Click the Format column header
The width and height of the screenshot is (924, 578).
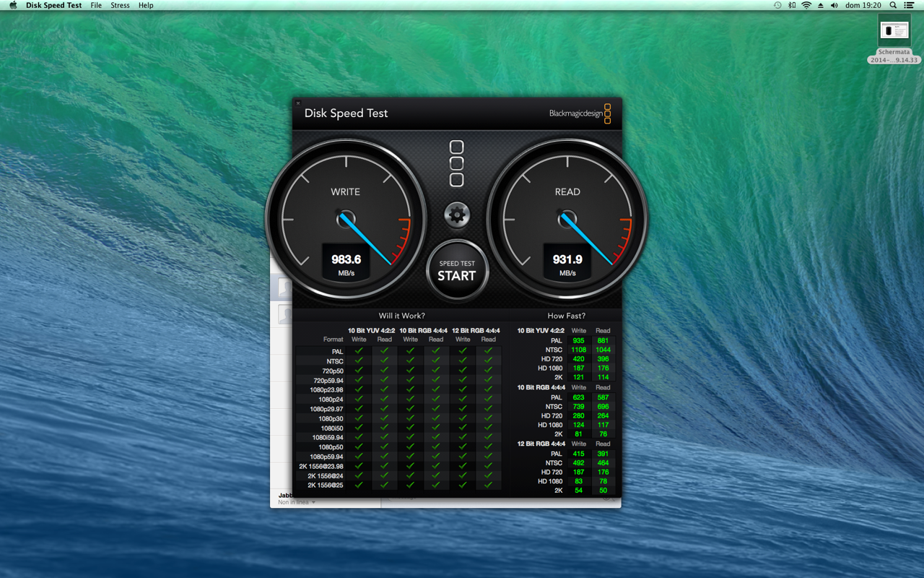[x=334, y=340]
